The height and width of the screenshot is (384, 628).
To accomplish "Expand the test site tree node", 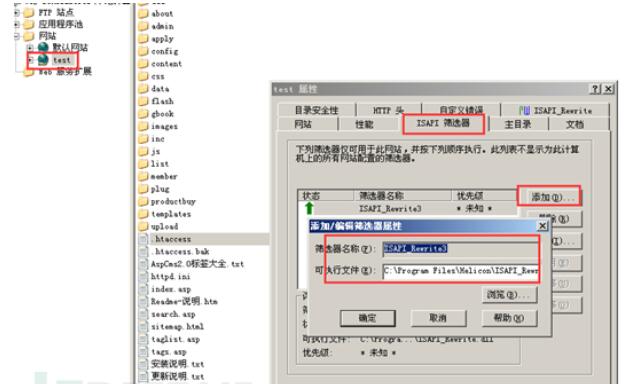I will click(30, 60).
